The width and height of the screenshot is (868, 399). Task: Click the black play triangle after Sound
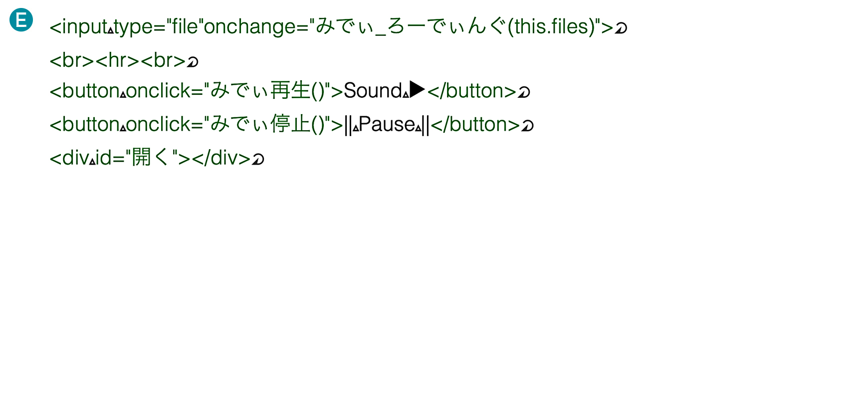tap(418, 90)
